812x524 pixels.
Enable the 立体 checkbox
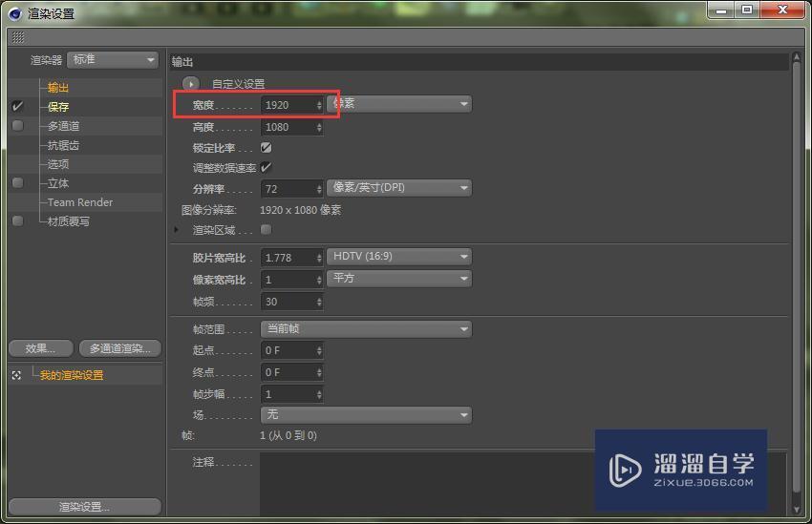click(17, 183)
